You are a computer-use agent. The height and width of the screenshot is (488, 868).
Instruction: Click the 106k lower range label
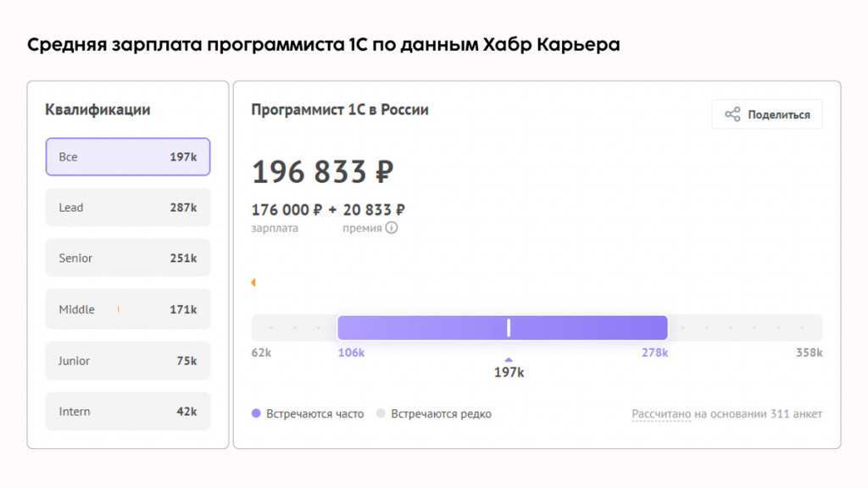(351, 352)
